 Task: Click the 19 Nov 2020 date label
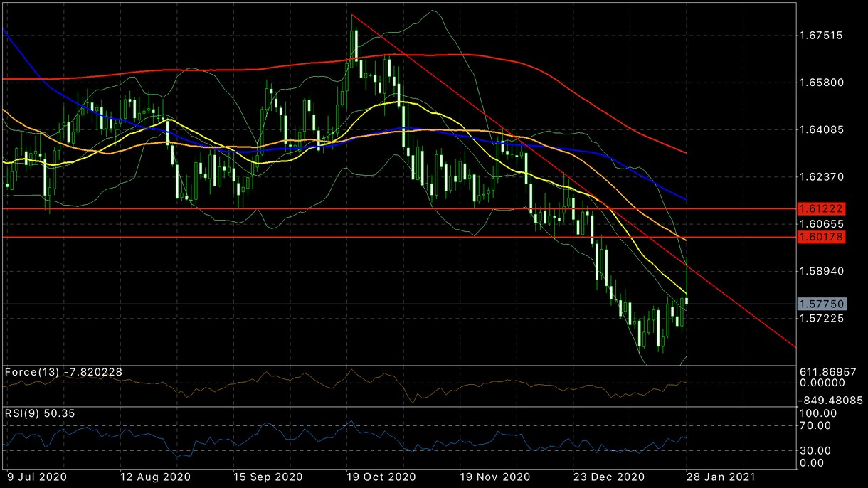[497, 476]
